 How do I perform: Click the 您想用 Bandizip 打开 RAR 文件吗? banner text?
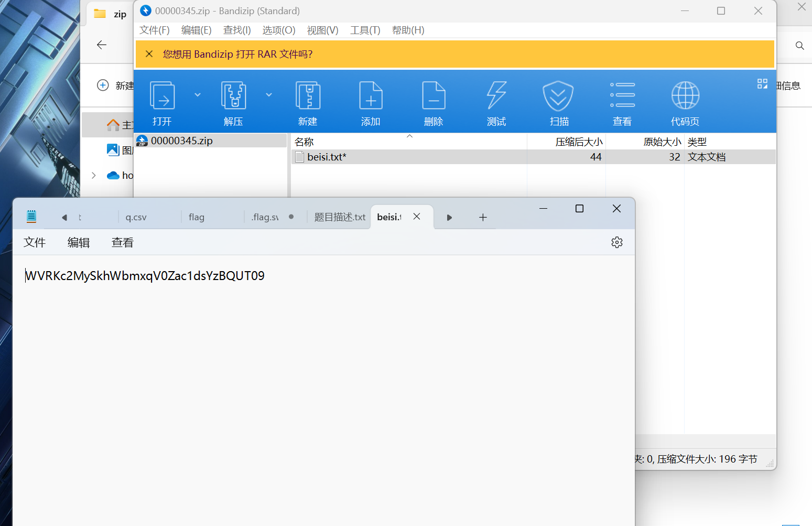pyautogui.click(x=237, y=54)
